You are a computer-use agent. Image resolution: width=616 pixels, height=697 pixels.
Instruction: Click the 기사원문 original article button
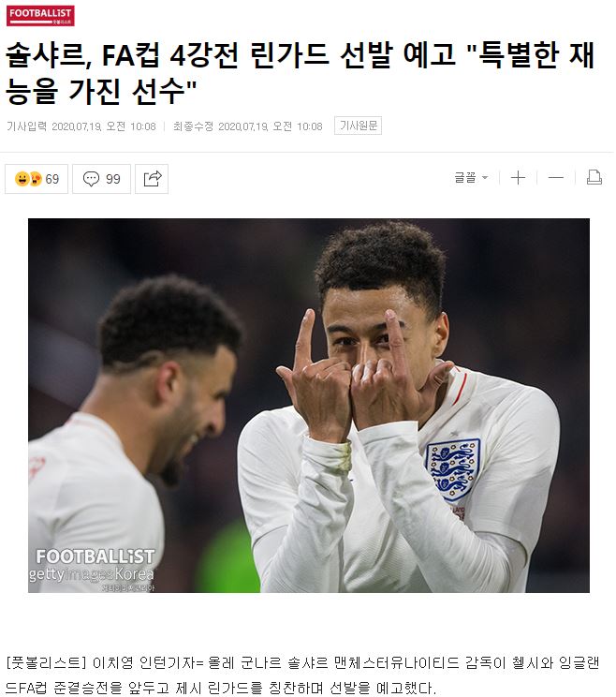point(358,126)
